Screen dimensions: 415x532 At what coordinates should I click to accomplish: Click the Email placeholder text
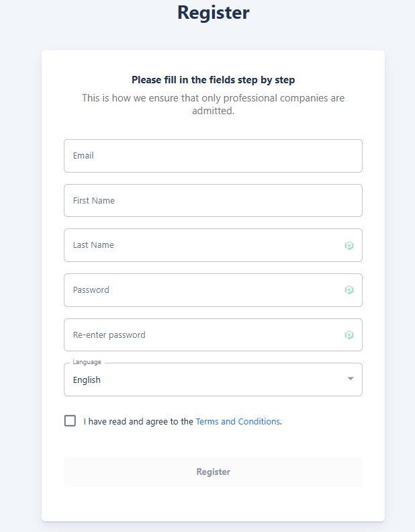(83, 156)
